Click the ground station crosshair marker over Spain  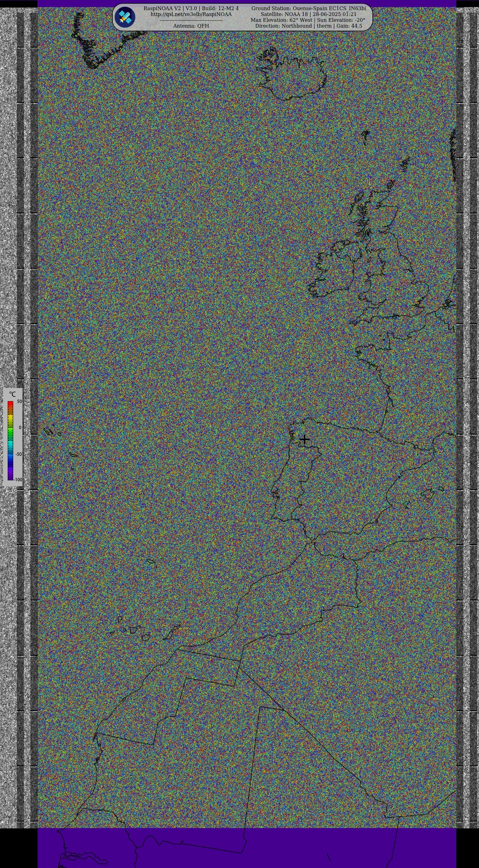pyautogui.click(x=304, y=440)
